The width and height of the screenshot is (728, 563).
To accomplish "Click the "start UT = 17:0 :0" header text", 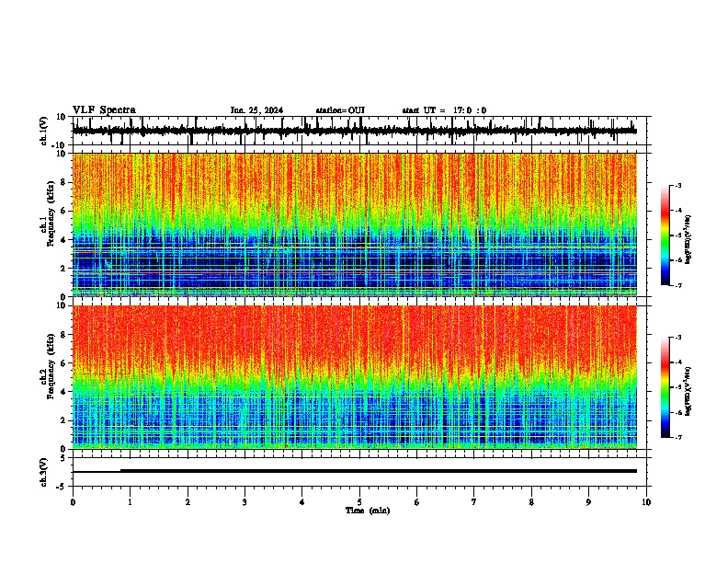I will pos(444,110).
